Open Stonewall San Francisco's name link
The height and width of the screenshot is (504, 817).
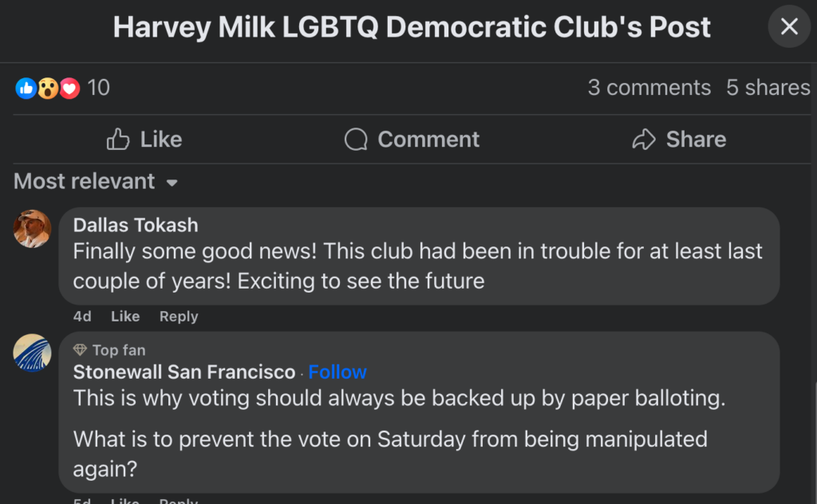(184, 372)
